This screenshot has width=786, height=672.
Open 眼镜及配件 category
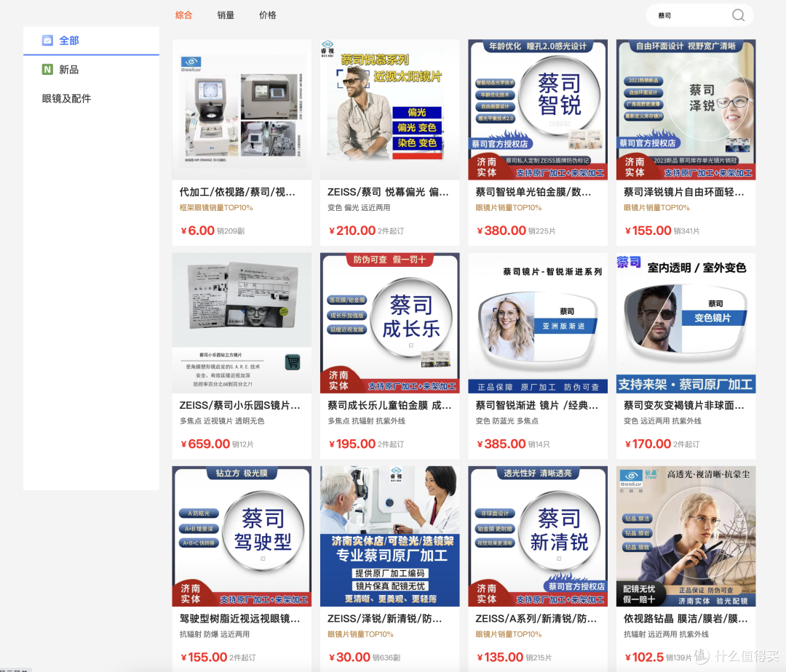coord(67,99)
